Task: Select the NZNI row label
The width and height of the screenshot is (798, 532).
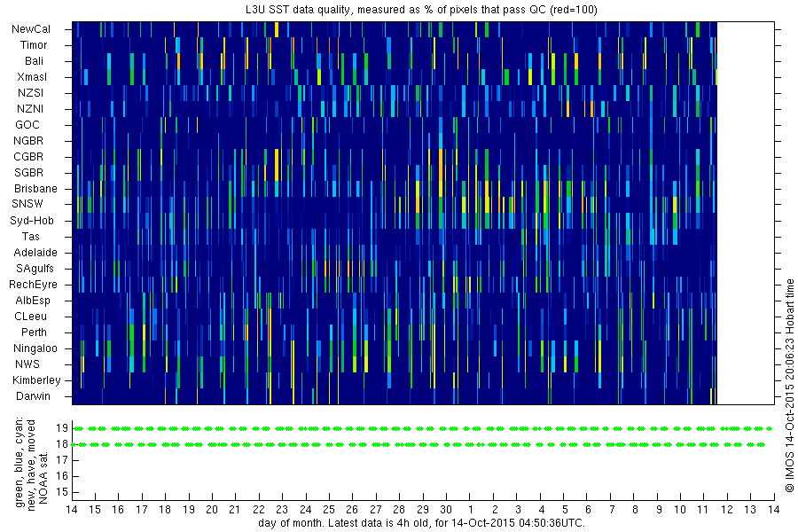Action: point(30,109)
